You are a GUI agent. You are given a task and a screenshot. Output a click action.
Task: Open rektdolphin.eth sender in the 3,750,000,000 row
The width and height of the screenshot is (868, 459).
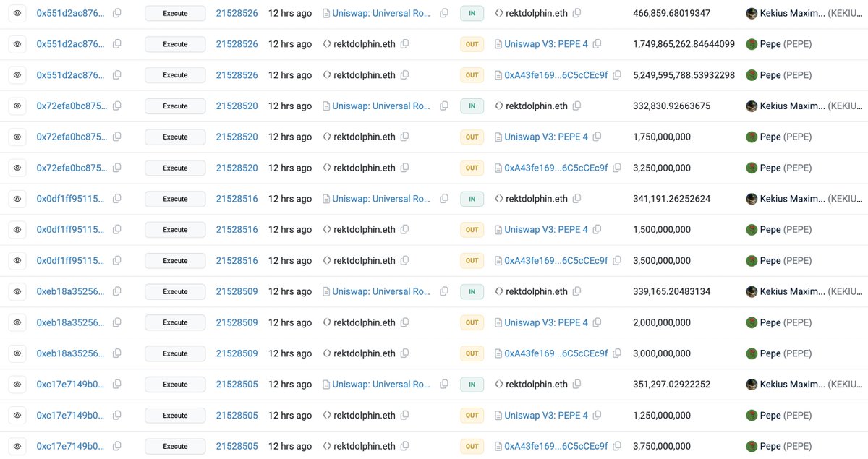[365, 446]
